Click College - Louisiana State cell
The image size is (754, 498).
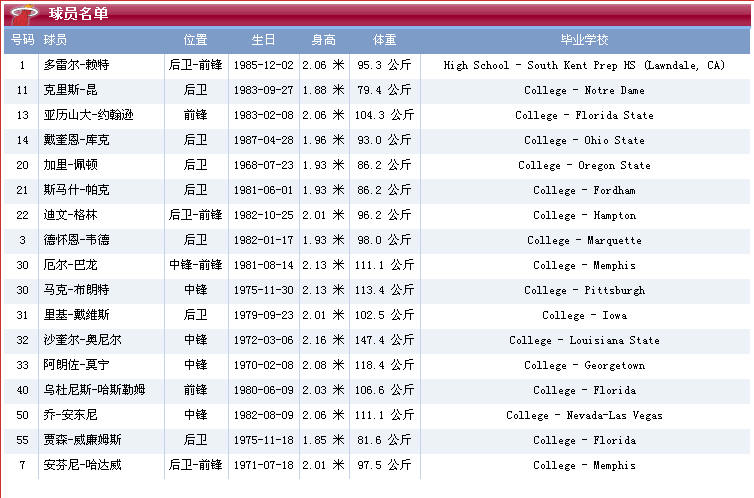coord(584,340)
